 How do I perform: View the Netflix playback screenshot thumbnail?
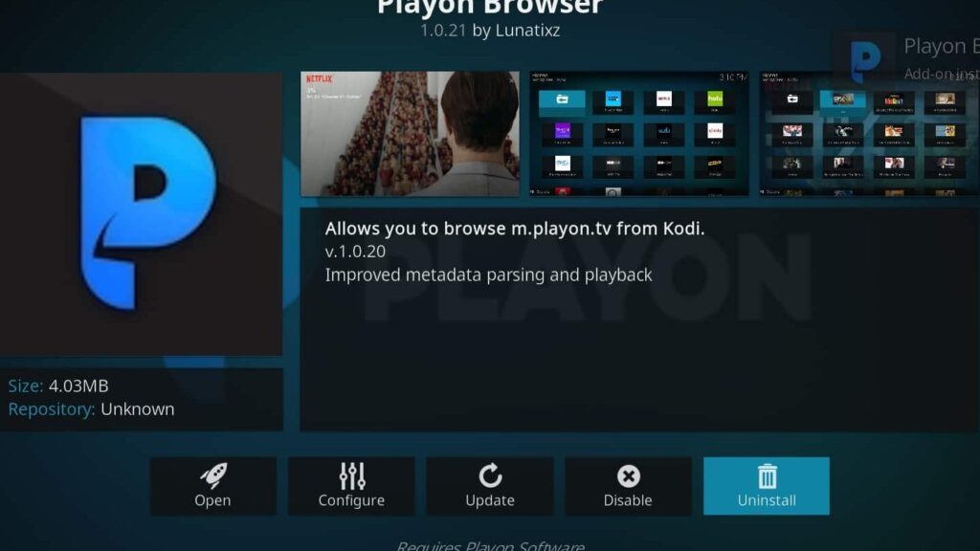tap(410, 134)
